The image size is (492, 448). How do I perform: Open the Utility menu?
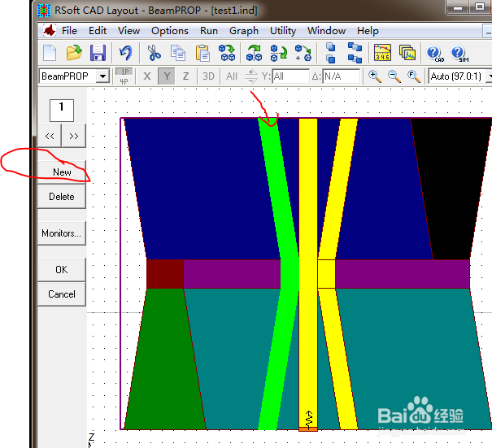[x=283, y=31]
